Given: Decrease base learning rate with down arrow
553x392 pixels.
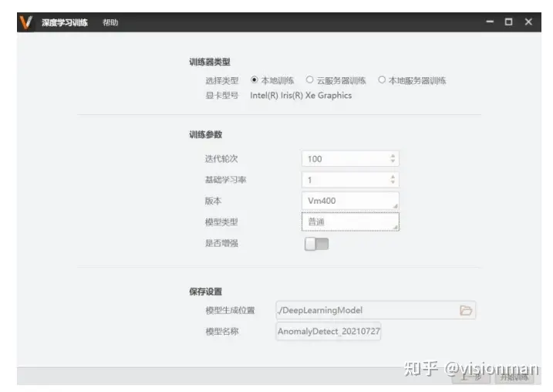Looking at the screenshot, I should (x=393, y=182).
